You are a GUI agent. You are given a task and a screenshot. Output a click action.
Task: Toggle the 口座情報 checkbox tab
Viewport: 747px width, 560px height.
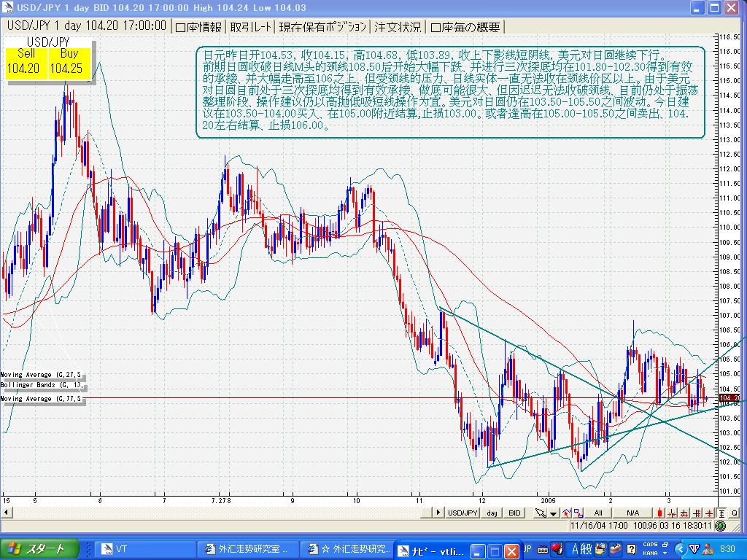pos(199,27)
